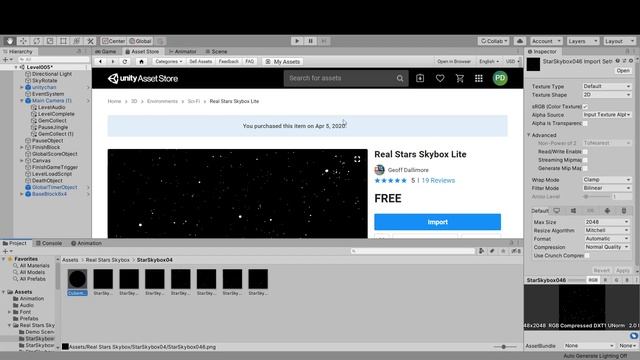Select the Asset Store tab
This screenshot has height=360, width=640.
click(142, 51)
